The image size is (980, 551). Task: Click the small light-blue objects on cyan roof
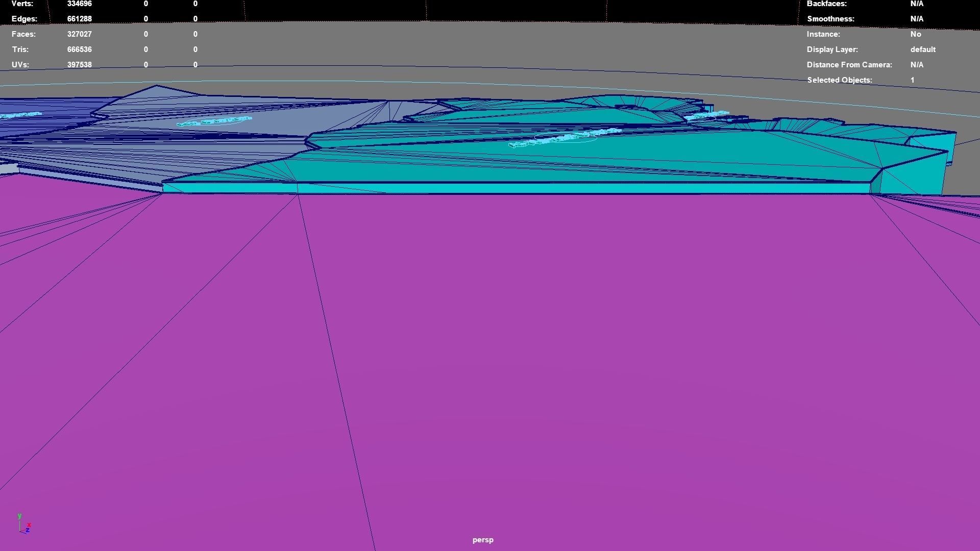564,138
